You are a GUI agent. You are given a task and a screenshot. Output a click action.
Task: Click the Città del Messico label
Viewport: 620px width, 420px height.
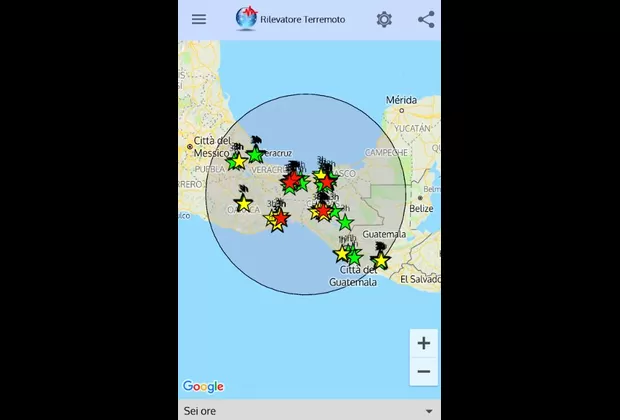[x=212, y=147]
